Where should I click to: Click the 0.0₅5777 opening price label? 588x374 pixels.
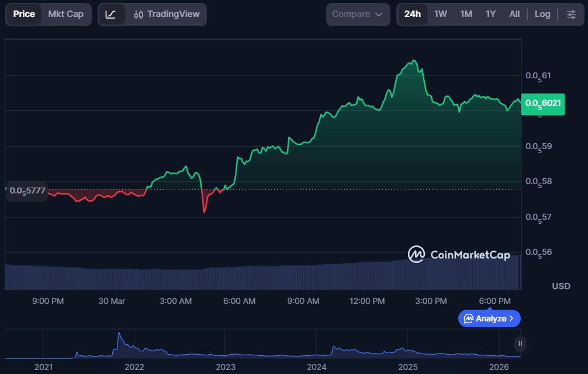tap(27, 191)
